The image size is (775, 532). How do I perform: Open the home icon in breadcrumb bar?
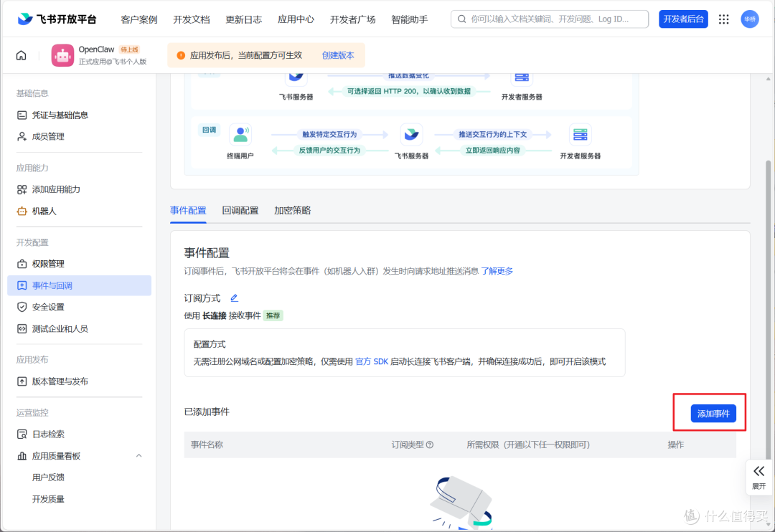tap(22, 55)
